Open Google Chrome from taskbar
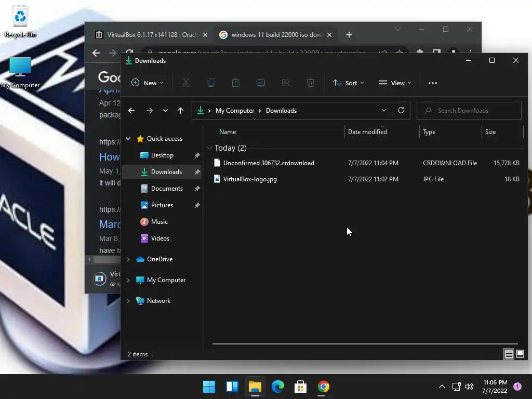Image resolution: width=532 pixels, height=399 pixels. click(323, 387)
